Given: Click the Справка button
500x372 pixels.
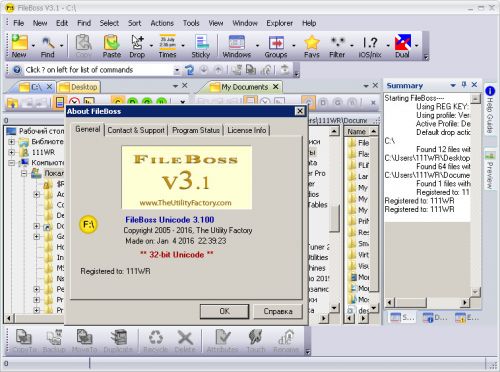Looking at the screenshot, I should [278, 311].
